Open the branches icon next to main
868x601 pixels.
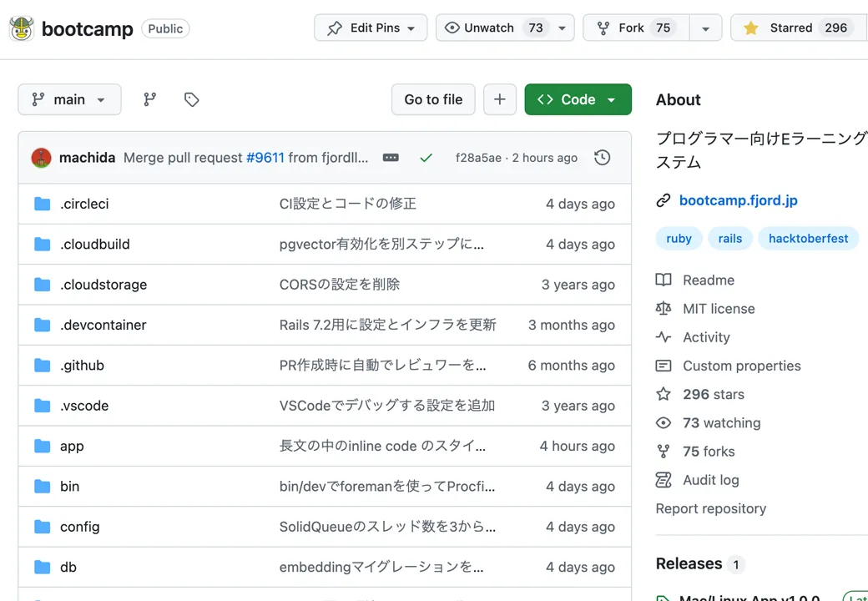[x=149, y=99]
